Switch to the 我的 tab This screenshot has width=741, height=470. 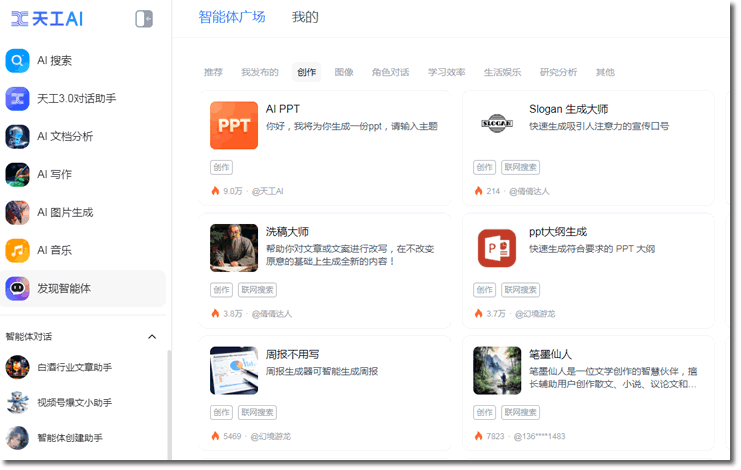pos(305,17)
